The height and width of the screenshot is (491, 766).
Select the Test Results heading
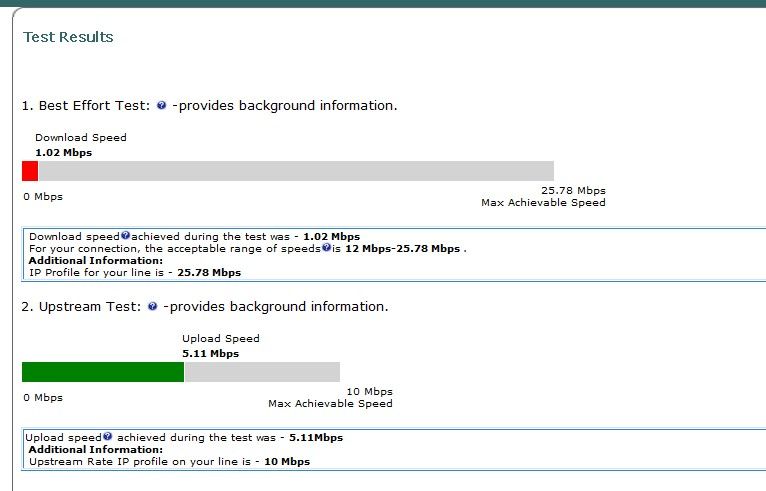click(68, 37)
